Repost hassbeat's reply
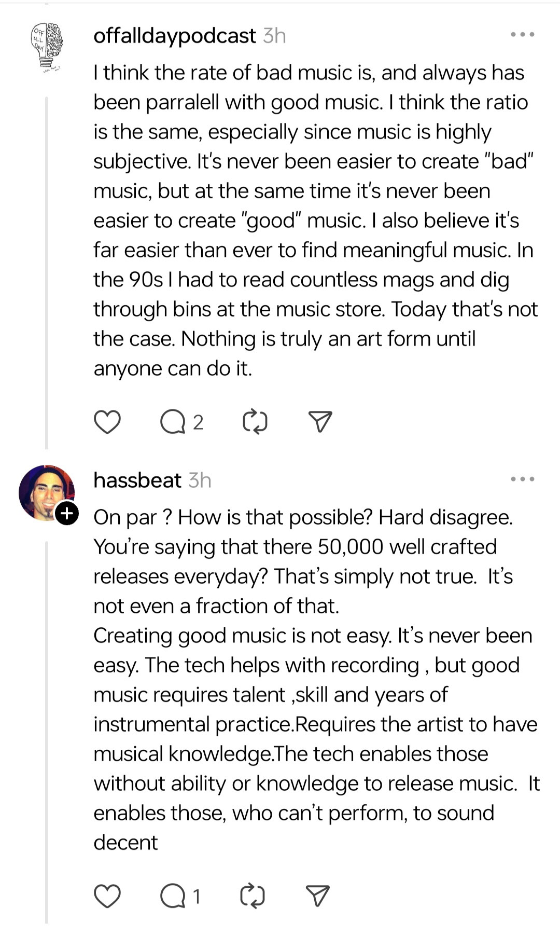Image resolution: width=560 pixels, height=935 pixels. click(x=254, y=896)
